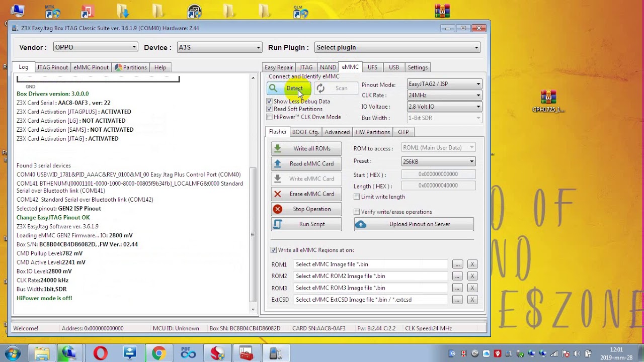Open the Windows Start menu

click(12, 353)
